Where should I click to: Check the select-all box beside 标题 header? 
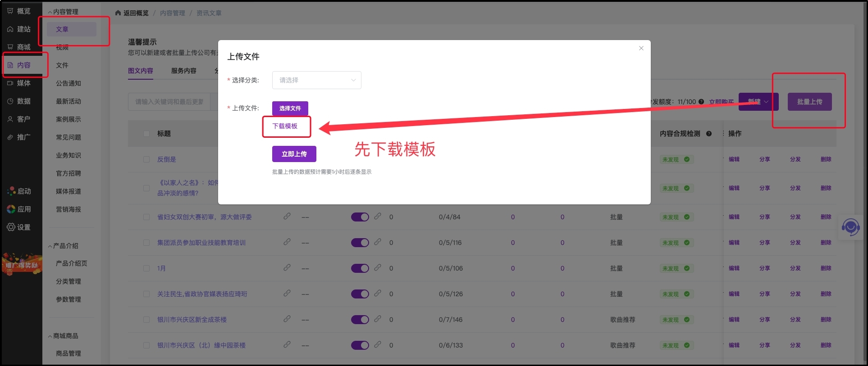coord(146,134)
